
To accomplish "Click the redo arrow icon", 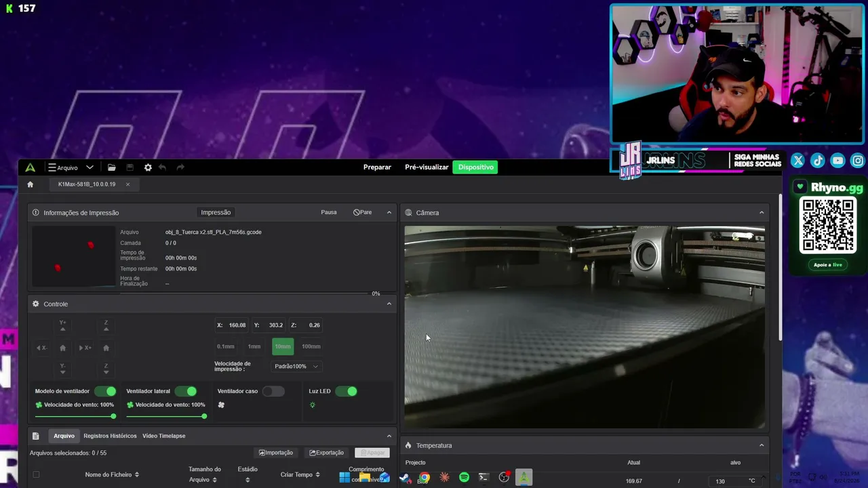I will pyautogui.click(x=180, y=167).
